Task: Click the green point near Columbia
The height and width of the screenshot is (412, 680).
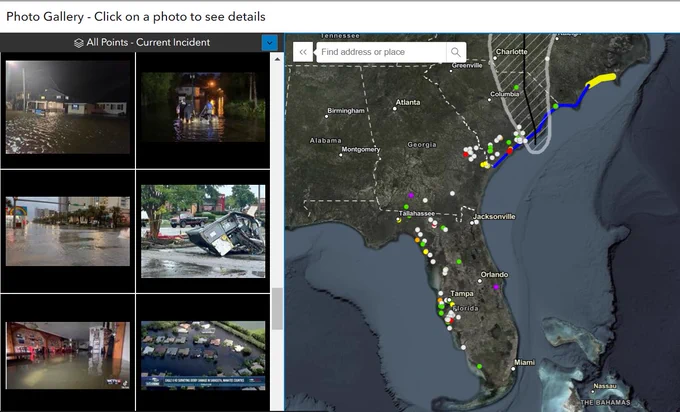Action: pyautogui.click(x=516, y=88)
